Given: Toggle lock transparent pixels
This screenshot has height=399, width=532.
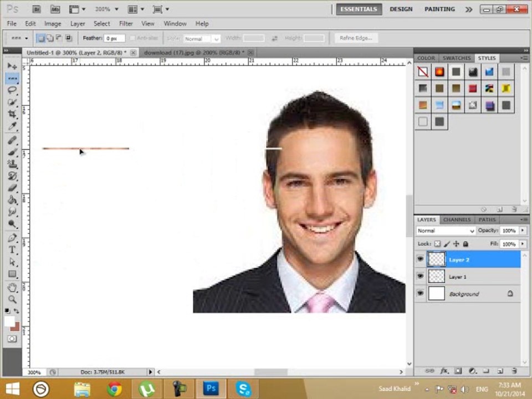Looking at the screenshot, I should 437,244.
